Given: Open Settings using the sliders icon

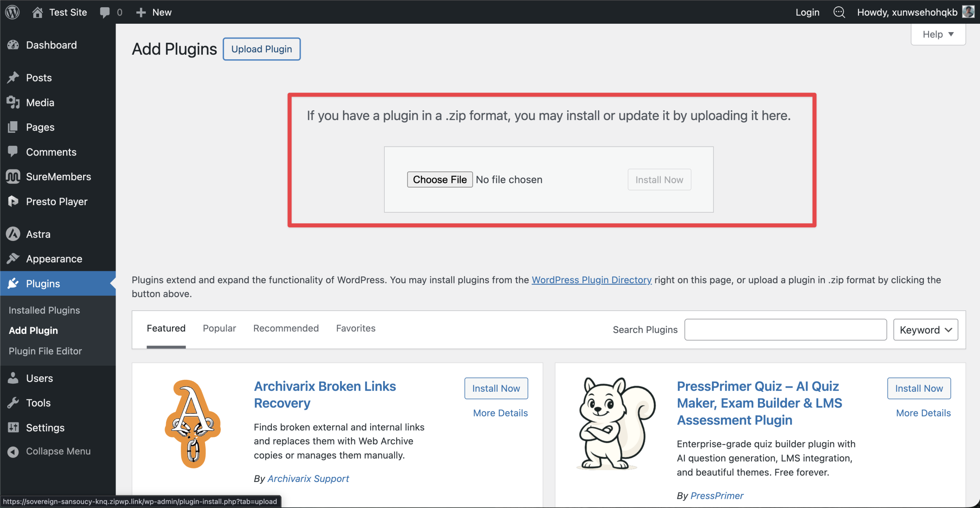Looking at the screenshot, I should point(13,427).
